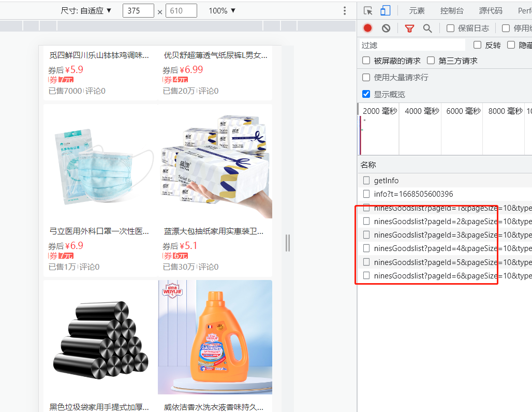
Task: Stop recording network log with red button
Action: [367, 28]
